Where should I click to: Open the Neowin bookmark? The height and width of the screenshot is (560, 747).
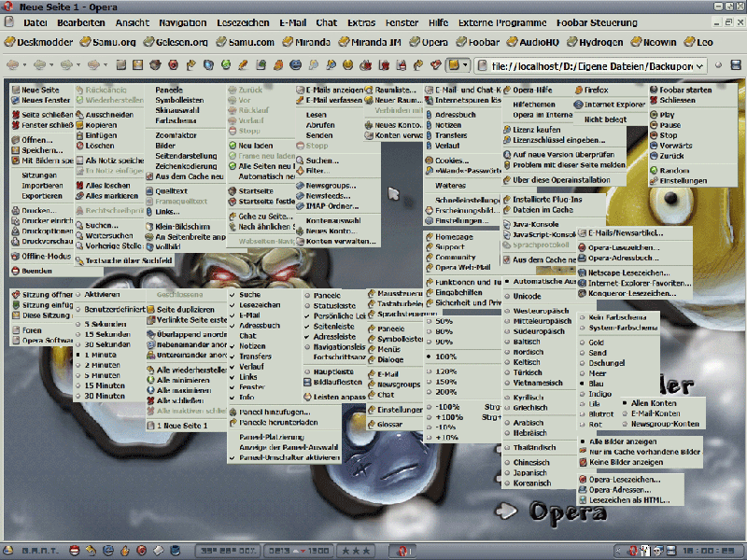point(654,42)
